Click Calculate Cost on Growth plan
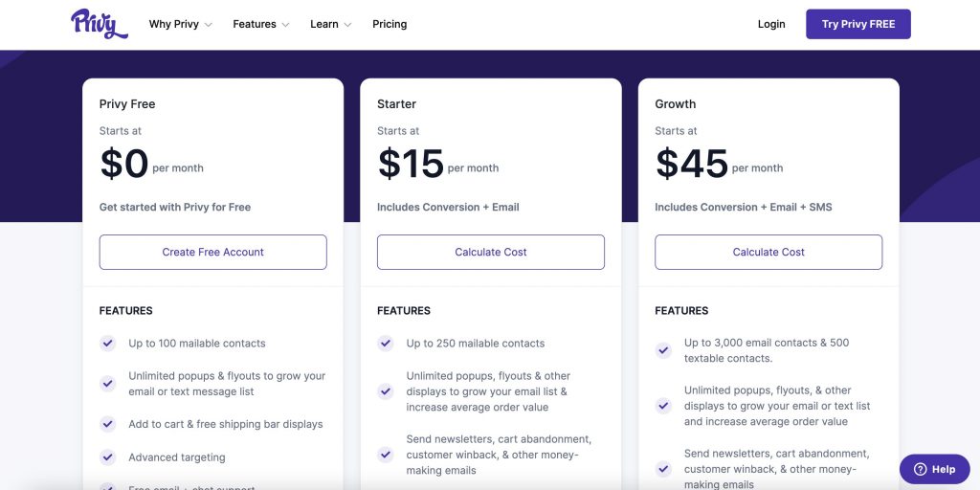This screenshot has width=980, height=490. (x=768, y=252)
